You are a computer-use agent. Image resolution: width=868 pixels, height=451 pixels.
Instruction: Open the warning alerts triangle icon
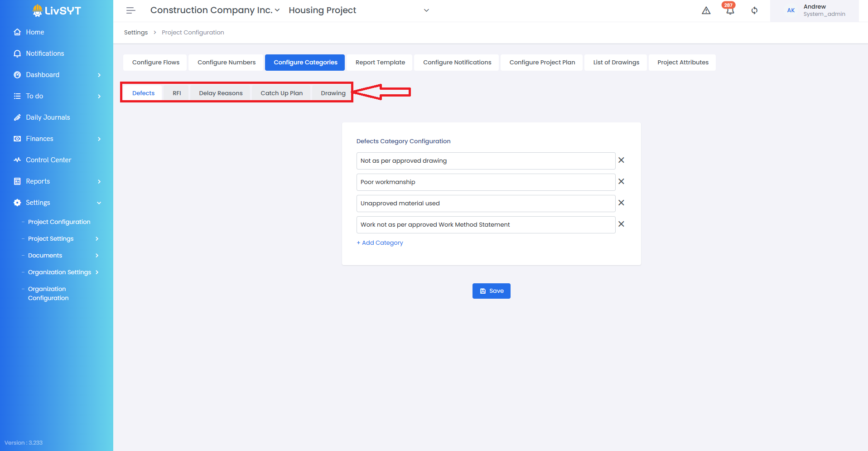click(706, 10)
